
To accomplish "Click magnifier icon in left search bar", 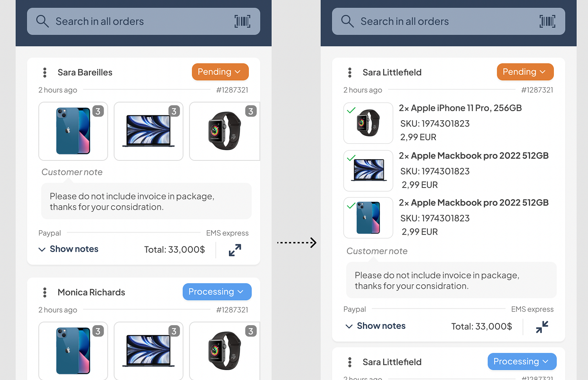I will point(42,21).
